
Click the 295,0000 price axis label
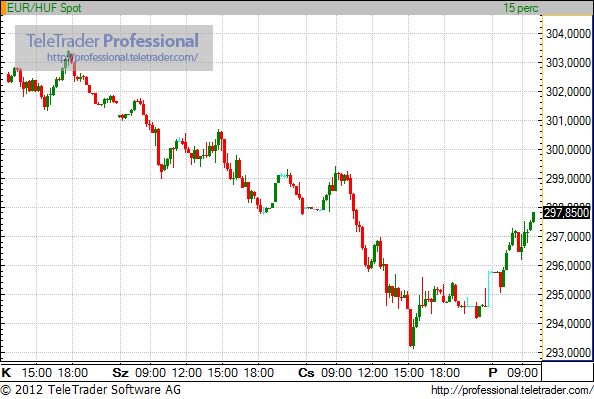568,294
